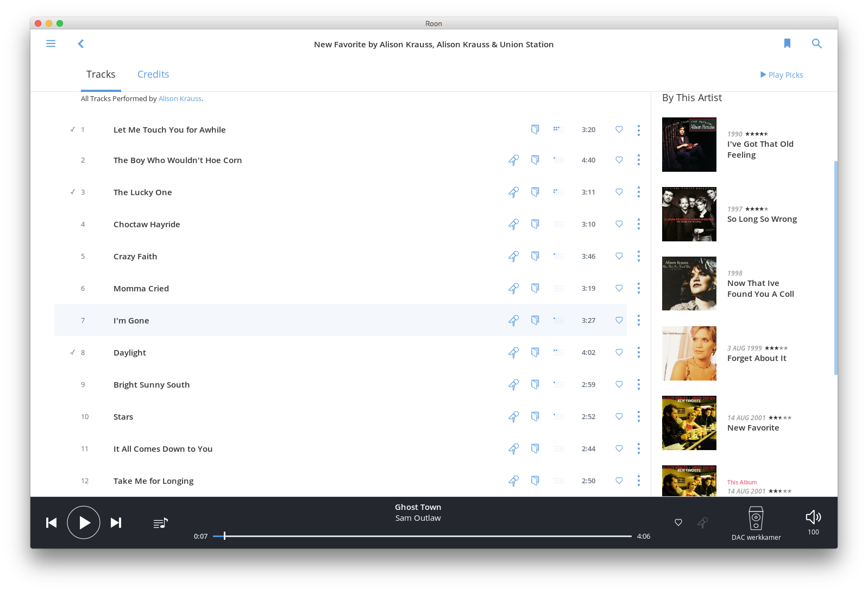
Task: Open more options for Take Me for Longing
Action: click(x=639, y=481)
